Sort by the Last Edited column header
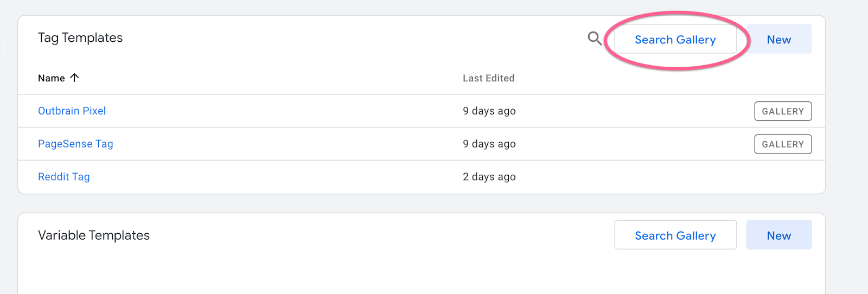 [488, 78]
